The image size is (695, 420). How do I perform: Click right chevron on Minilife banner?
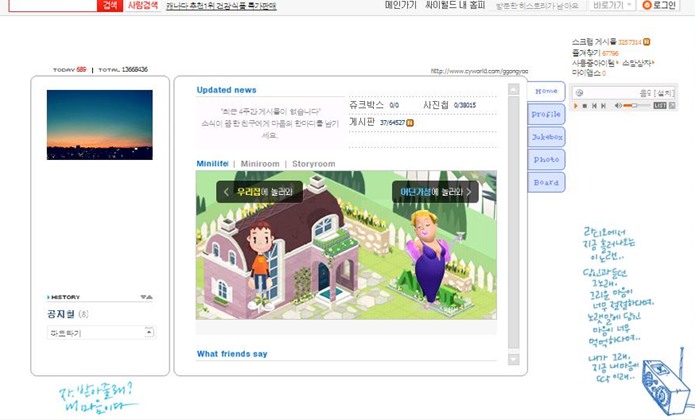(469, 192)
